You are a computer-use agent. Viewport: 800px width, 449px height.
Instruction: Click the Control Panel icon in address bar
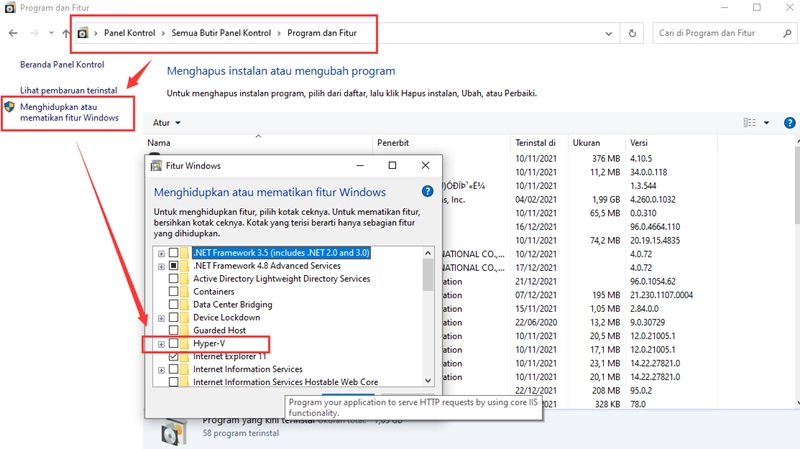(x=83, y=33)
